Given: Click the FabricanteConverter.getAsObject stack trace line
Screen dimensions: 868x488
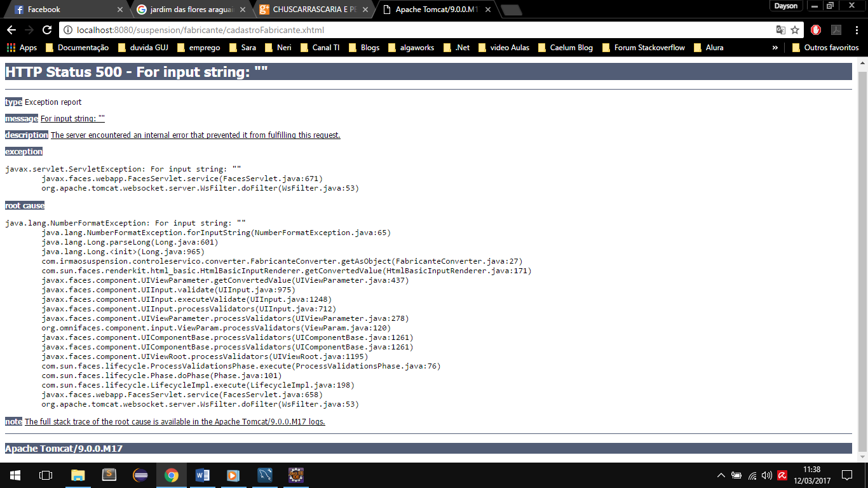Looking at the screenshot, I should pos(282,261).
